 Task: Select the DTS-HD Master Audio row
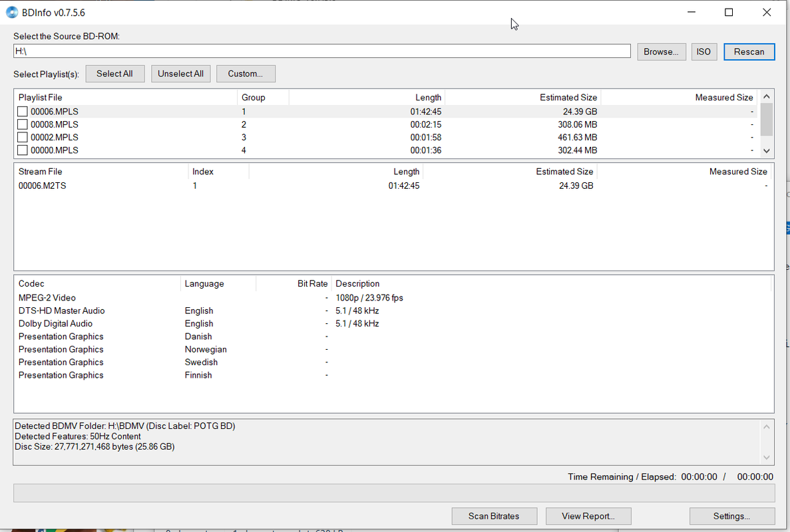(393, 311)
